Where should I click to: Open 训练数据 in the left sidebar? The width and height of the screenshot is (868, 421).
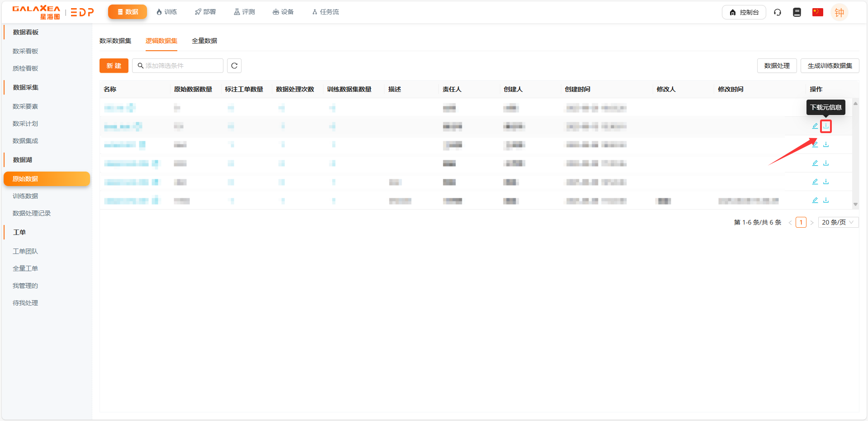(25, 196)
